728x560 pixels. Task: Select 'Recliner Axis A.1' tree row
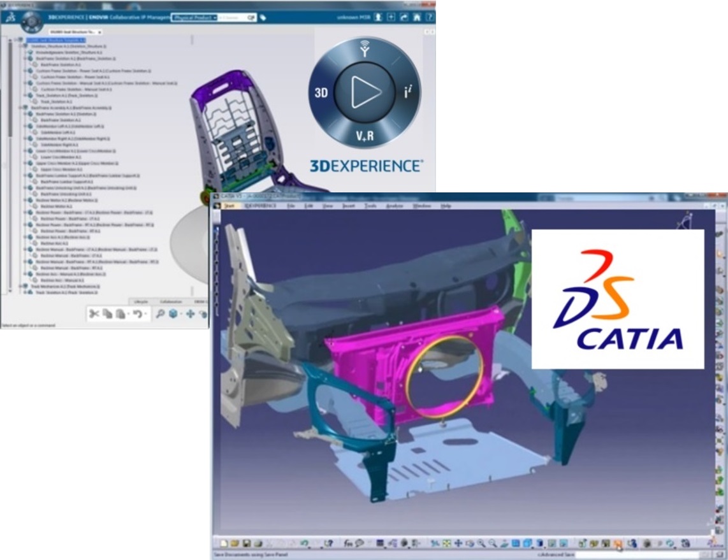[54, 243]
